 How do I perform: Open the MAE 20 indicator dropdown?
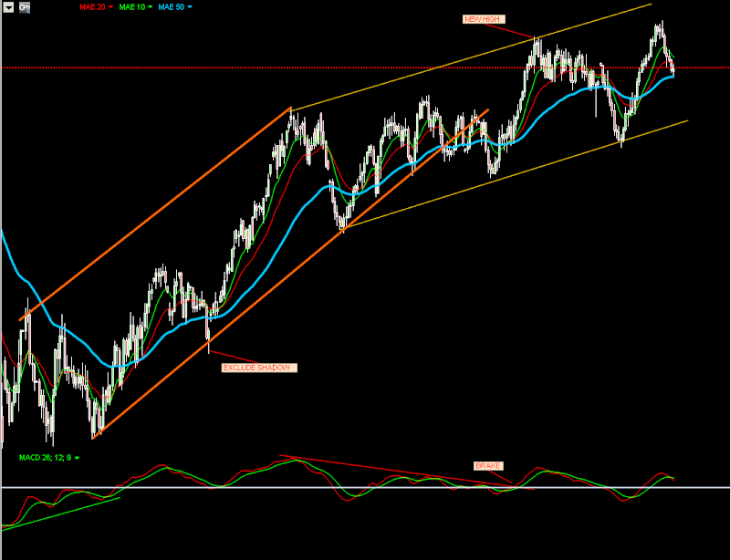[x=110, y=7]
